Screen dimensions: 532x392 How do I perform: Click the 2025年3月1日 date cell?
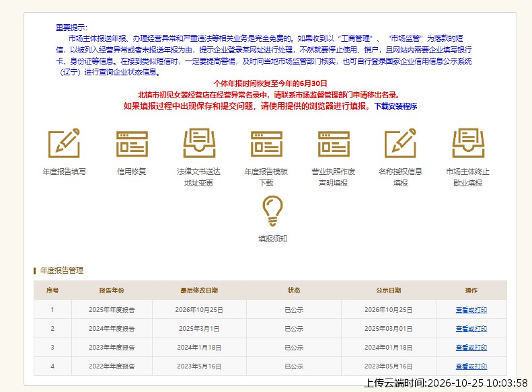(x=199, y=329)
